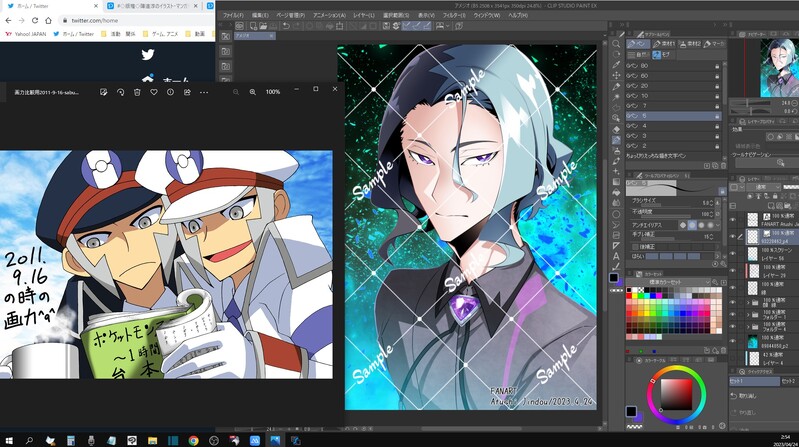Image resolution: width=799 pixels, height=447 pixels.
Task: Delete sub tool with trash icon
Action: (723, 166)
